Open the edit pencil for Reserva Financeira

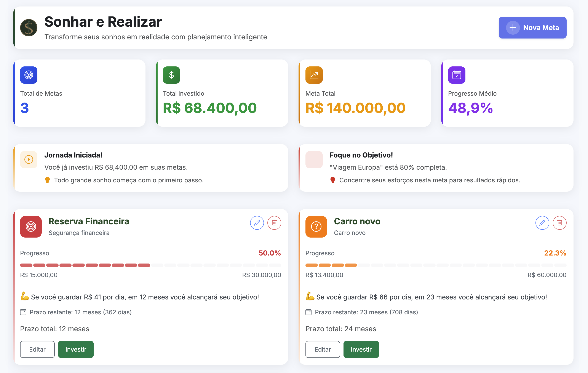(257, 223)
